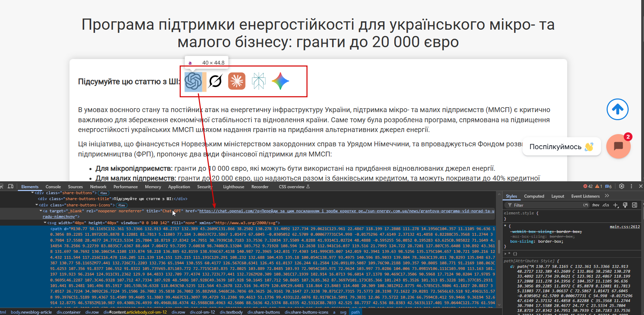Select div.share-buttons-icons in the breadcrumb
The height and width of the screenshot is (315, 644).
pyautogui.click(x=306, y=312)
